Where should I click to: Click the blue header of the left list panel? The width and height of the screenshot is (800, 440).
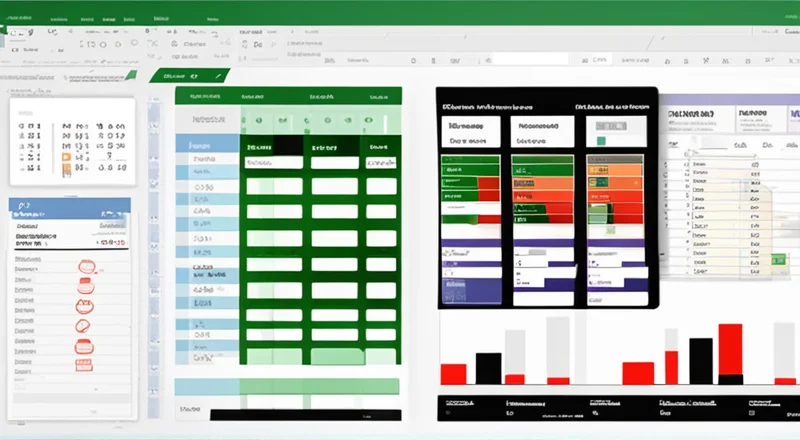tap(70, 207)
